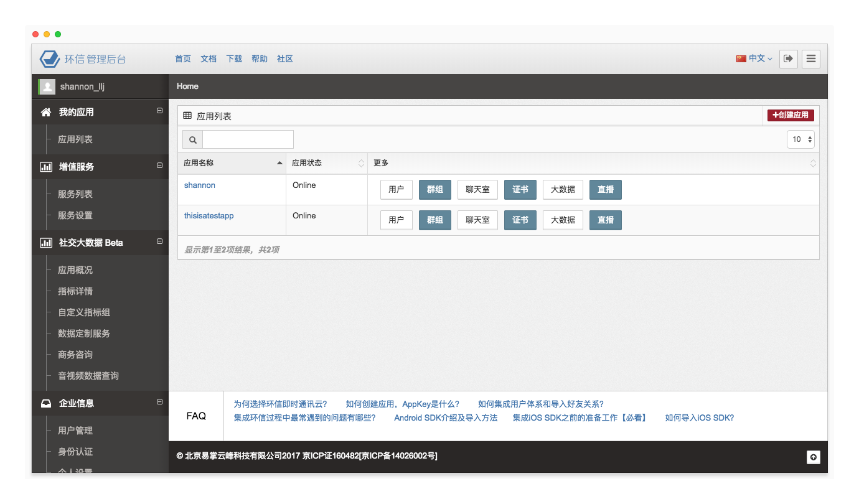Open the shannon app link
Image resolution: width=859 pixels, height=504 pixels.
[200, 185]
